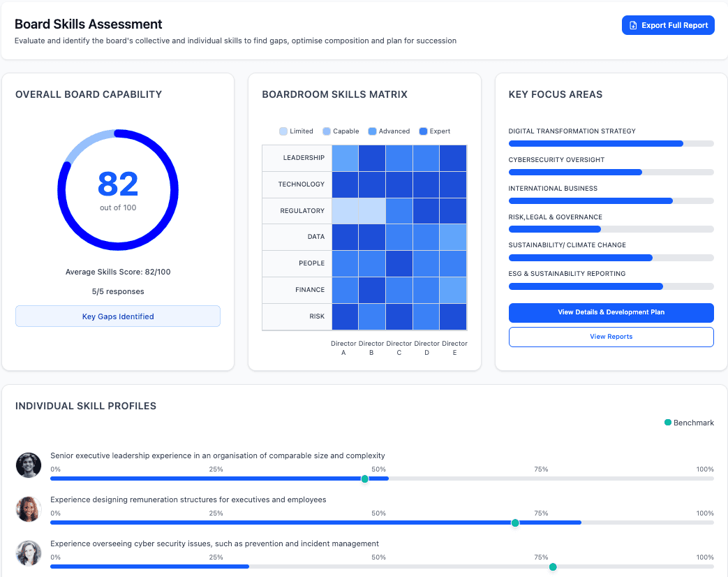The width and height of the screenshot is (728, 577).
Task: Toggle the Expert legend swatch
Action: (423, 131)
